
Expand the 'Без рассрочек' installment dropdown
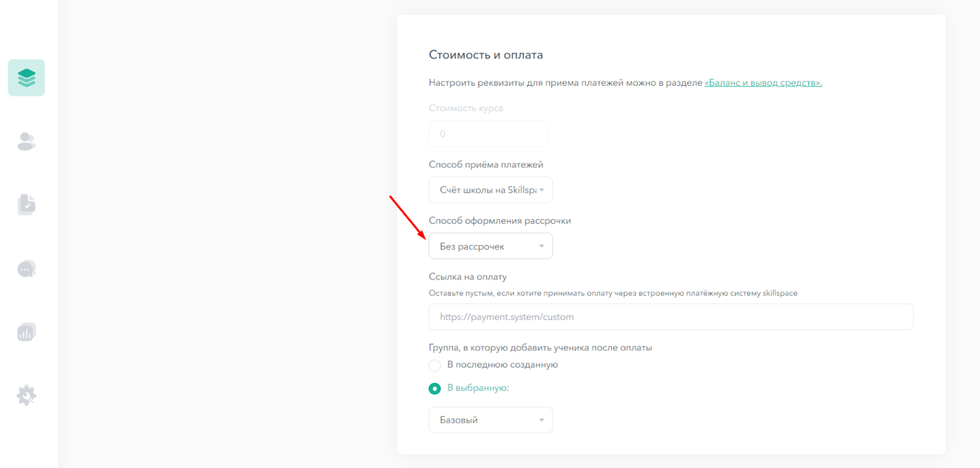(491, 246)
